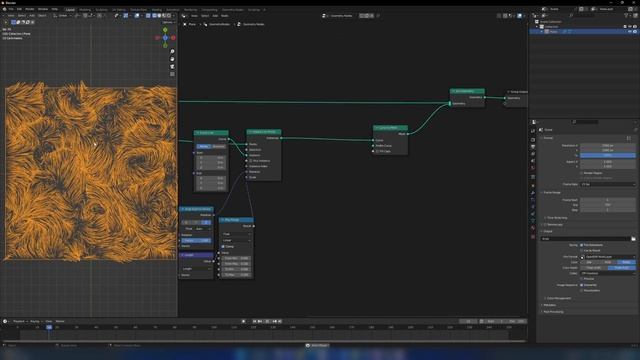The width and height of the screenshot is (640, 360).
Task: Expand Post Processing panel
Action: 552,312
